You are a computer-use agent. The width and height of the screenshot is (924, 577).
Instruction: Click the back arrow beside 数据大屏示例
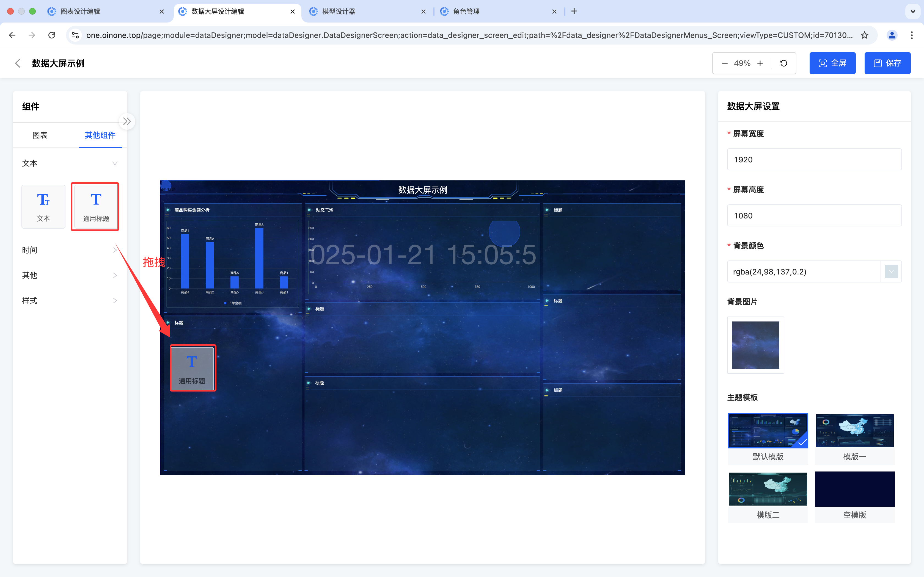coord(18,63)
